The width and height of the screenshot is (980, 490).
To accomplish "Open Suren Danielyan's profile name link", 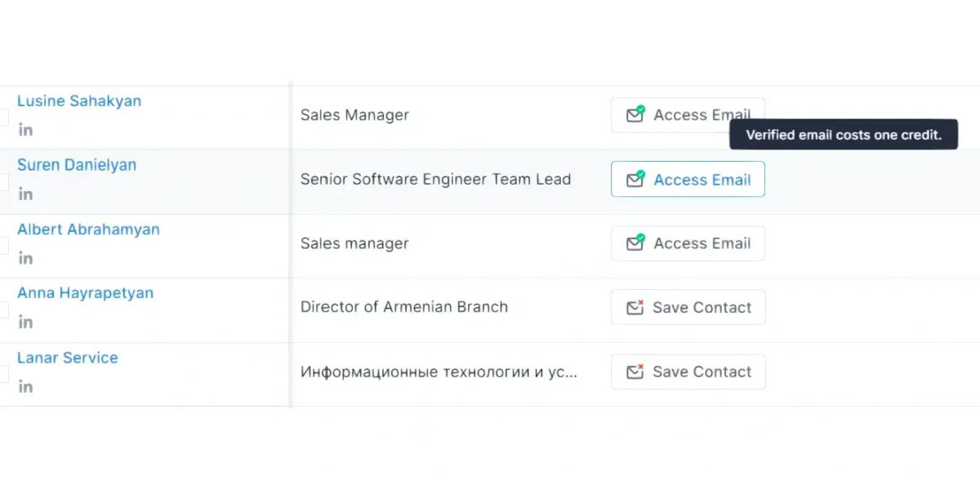I will pyautogui.click(x=77, y=165).
